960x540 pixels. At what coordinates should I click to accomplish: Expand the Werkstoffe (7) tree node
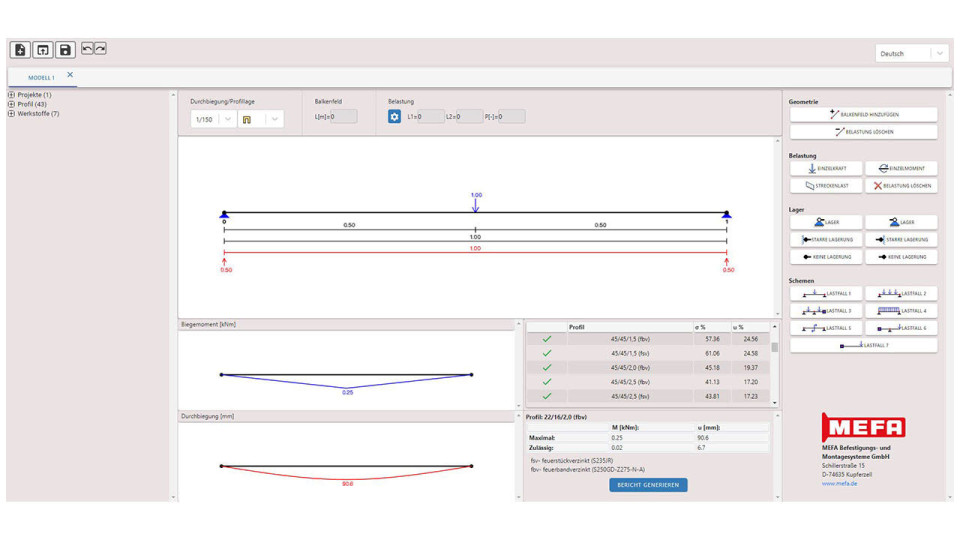[x=11, y=114]
